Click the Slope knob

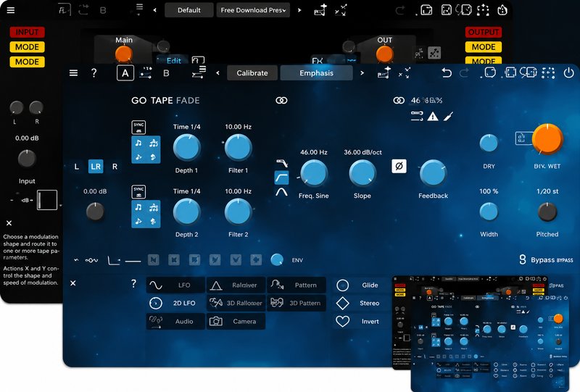tap(362, 173)
